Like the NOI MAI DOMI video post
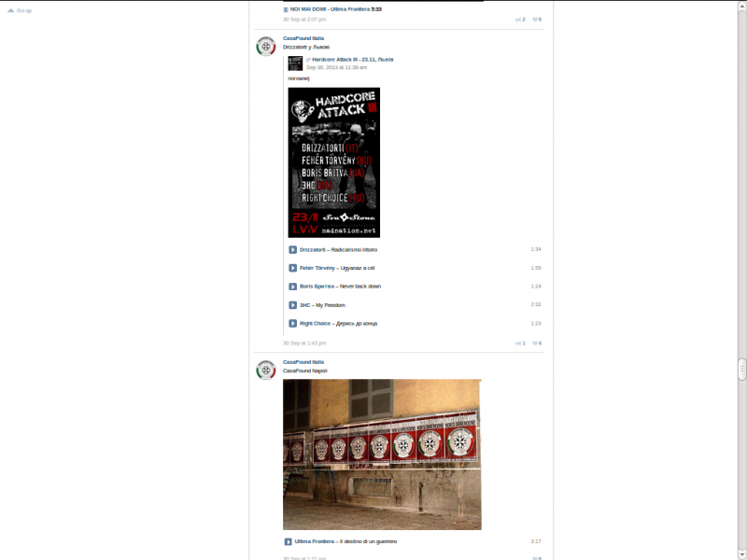 [x=537, y=20]
